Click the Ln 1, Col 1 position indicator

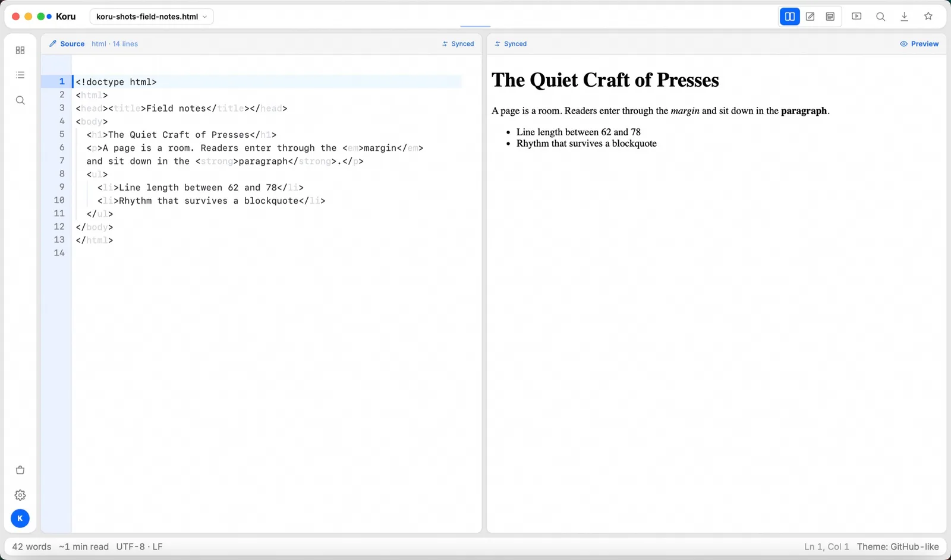827,547
